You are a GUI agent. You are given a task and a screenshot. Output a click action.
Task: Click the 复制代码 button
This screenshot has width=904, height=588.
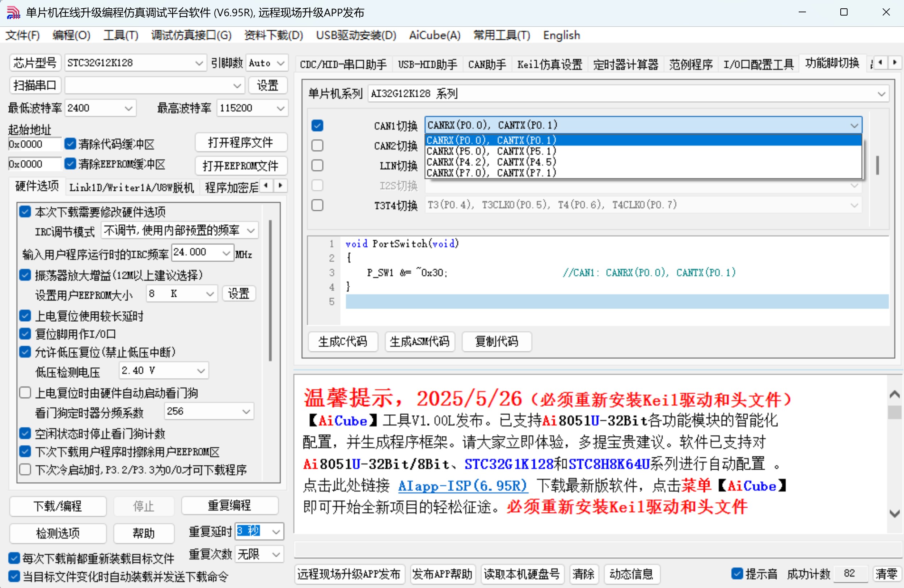[496, 342]
